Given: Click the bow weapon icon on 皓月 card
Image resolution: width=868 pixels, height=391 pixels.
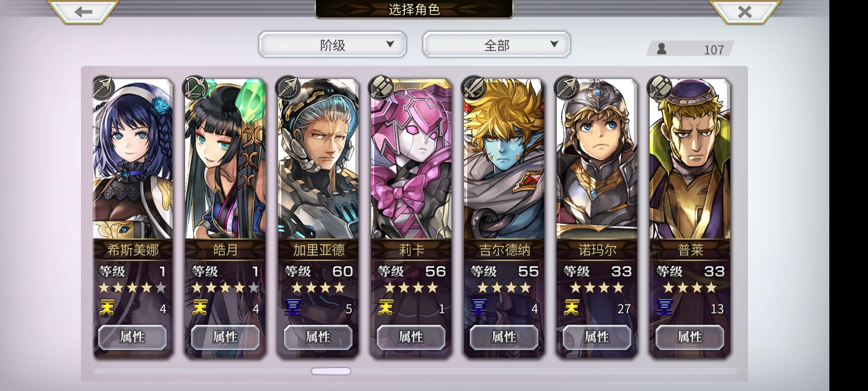Looking at the screenshot, I should (x=196, y=88).
